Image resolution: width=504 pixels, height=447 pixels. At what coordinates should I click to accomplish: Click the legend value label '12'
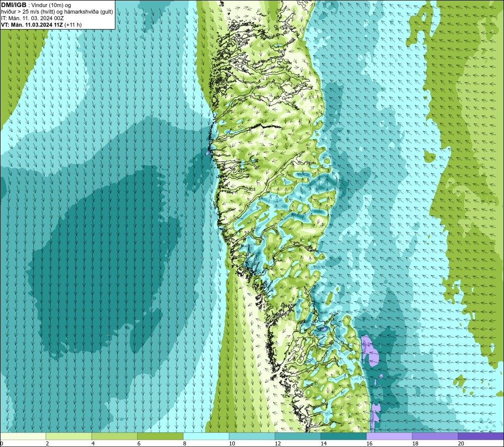pos(278,443)
